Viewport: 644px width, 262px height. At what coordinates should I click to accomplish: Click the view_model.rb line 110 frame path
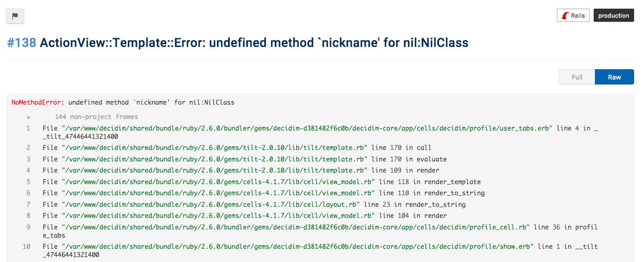[218, 193]
